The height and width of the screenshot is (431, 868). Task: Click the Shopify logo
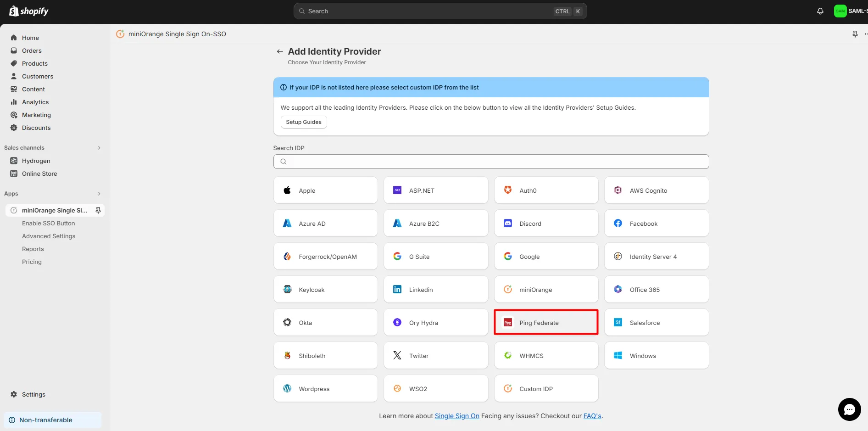(29, 11)
